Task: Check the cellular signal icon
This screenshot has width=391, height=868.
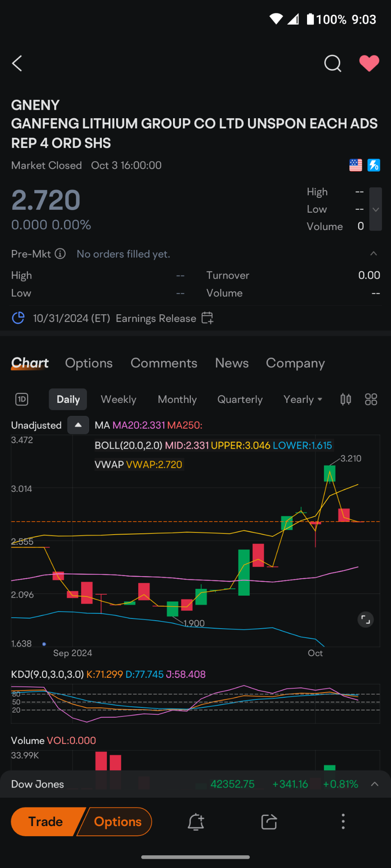Action: [293, 19]
